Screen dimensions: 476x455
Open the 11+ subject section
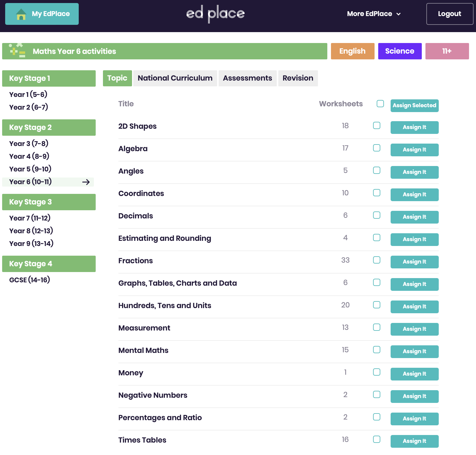click(x=447, y=51)
